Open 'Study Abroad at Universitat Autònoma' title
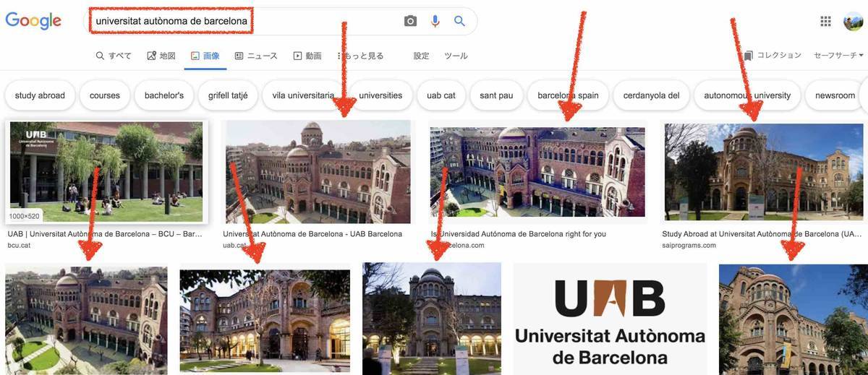Viewport: 868px width, 375px height. (x=762, y=234)
